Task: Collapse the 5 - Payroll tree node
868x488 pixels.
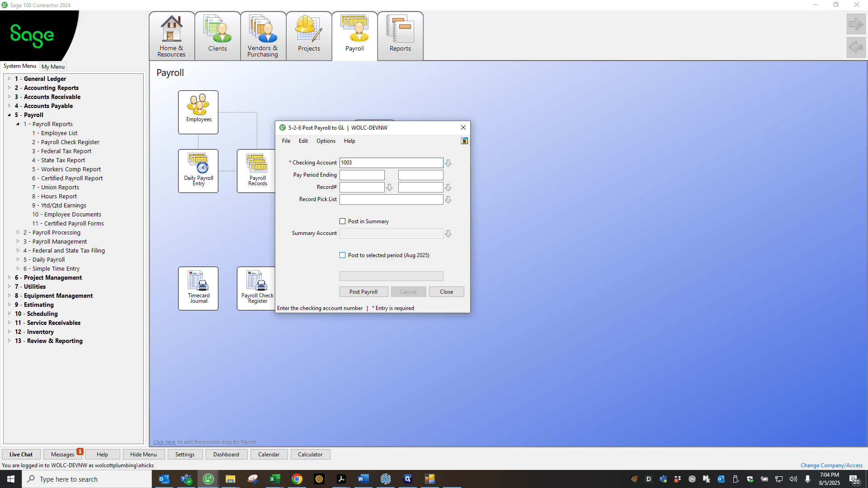Action: 9,115
